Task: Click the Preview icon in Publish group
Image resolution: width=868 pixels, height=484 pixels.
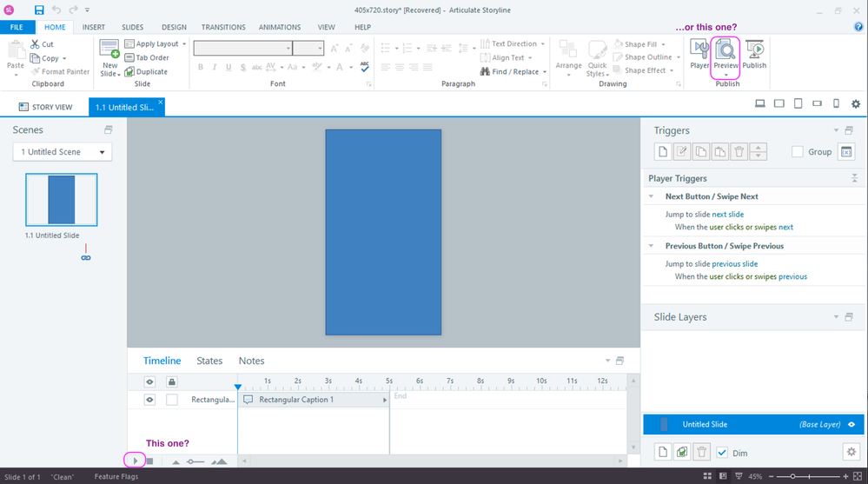Action: point(726,54)
